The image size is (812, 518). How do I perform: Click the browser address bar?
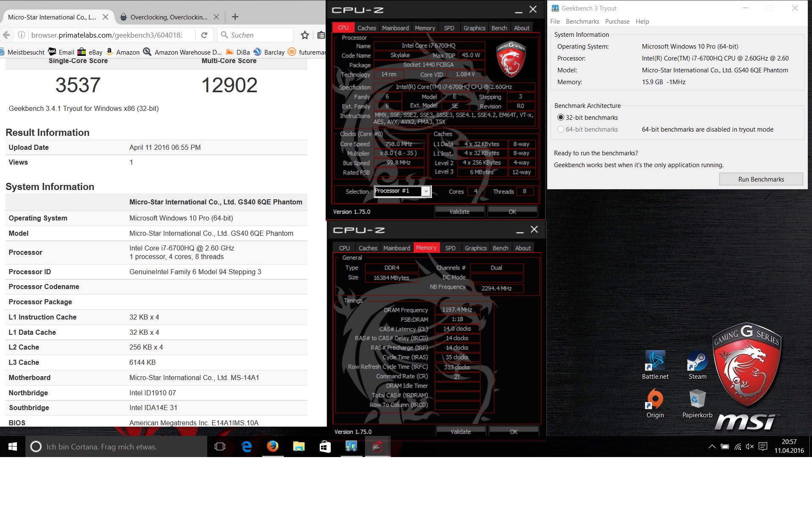(x=107, y=35)
